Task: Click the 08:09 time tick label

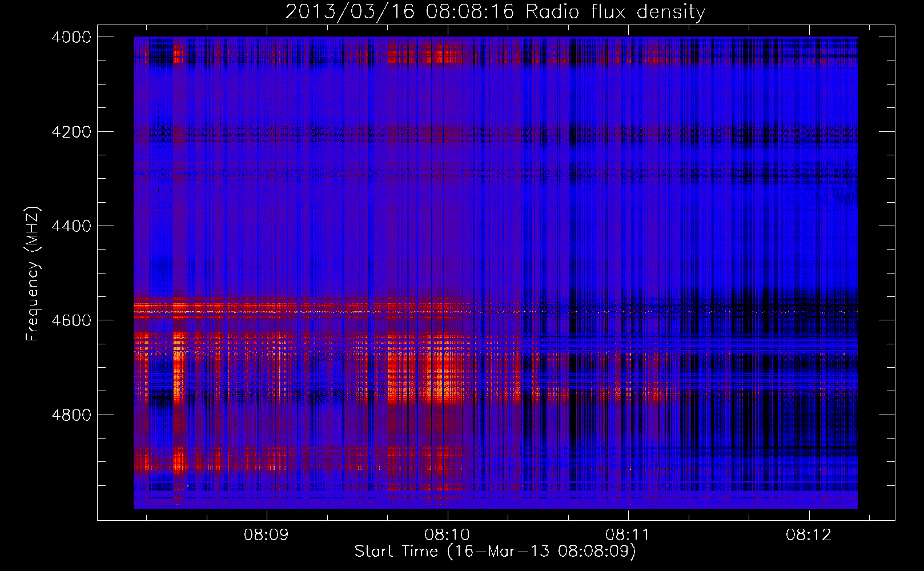Action: (267, 535)
